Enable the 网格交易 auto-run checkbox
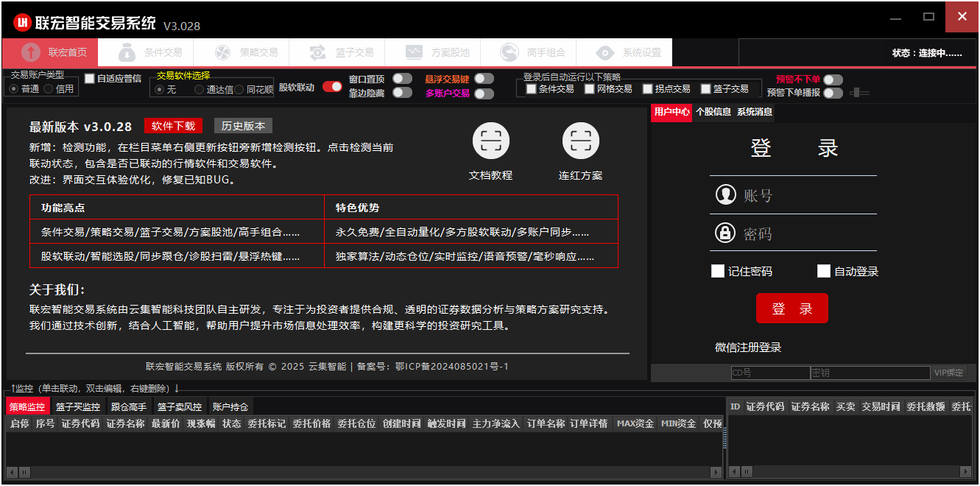Image resolution: width=980 pixels, height=486 pixels. pyautogui.click(x=590, y=89)
